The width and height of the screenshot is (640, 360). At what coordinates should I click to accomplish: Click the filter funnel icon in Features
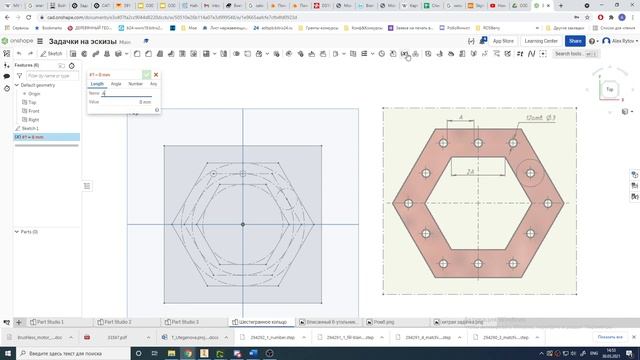coord(19,76)
